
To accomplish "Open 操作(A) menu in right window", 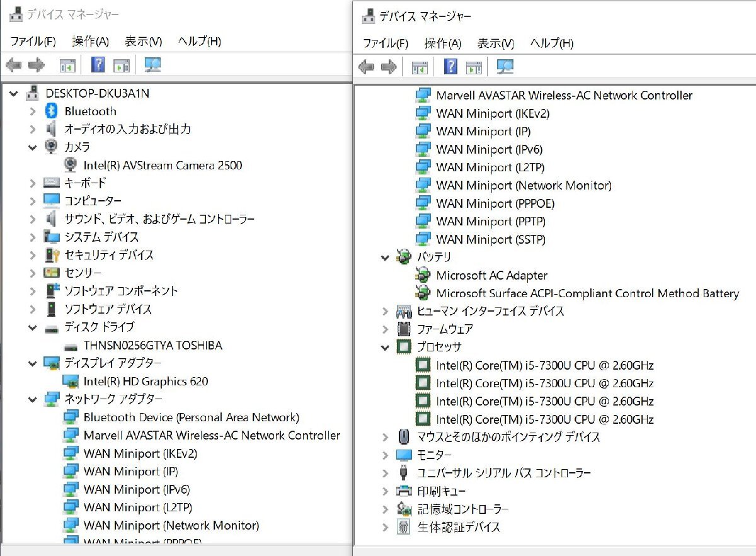I will tap(443, 43).
